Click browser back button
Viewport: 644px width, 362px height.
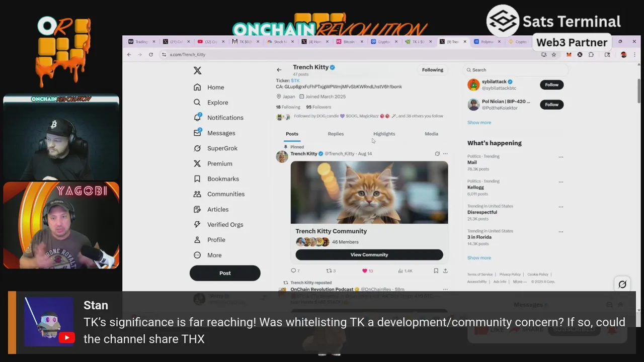[x=129, y=54]
